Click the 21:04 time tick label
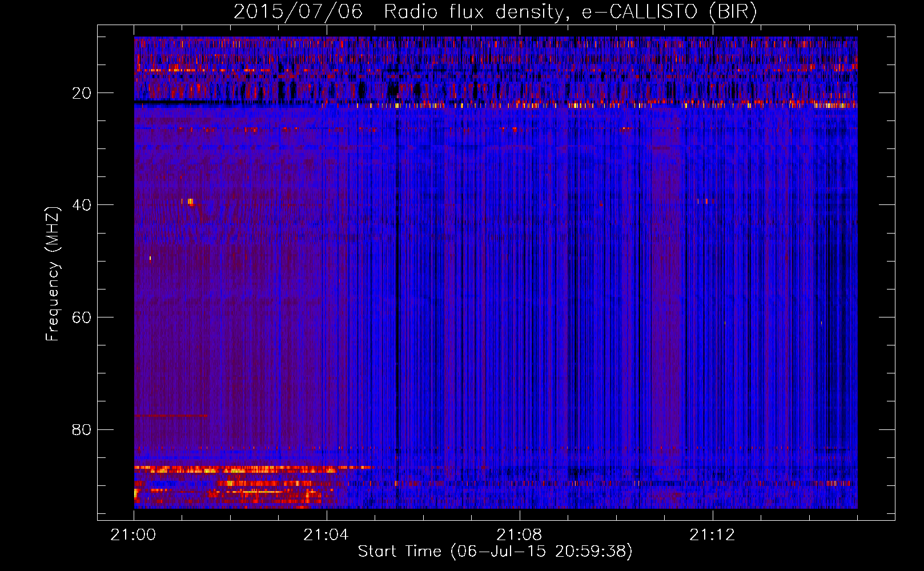 tap(326, 535)
